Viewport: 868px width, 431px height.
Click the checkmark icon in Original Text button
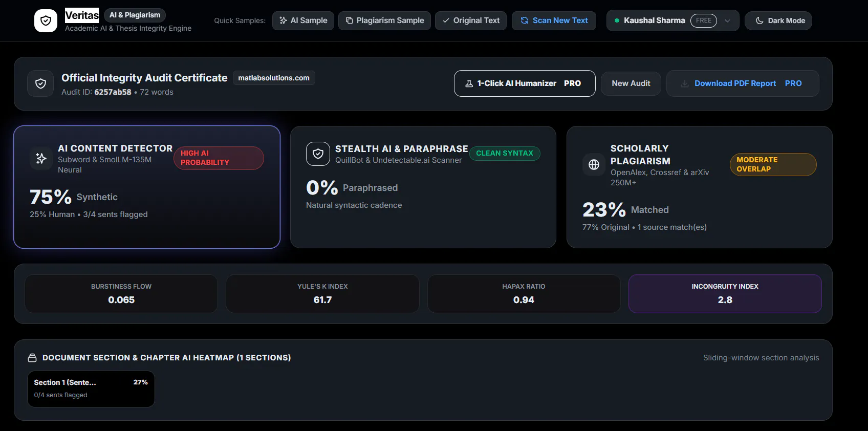446,20
